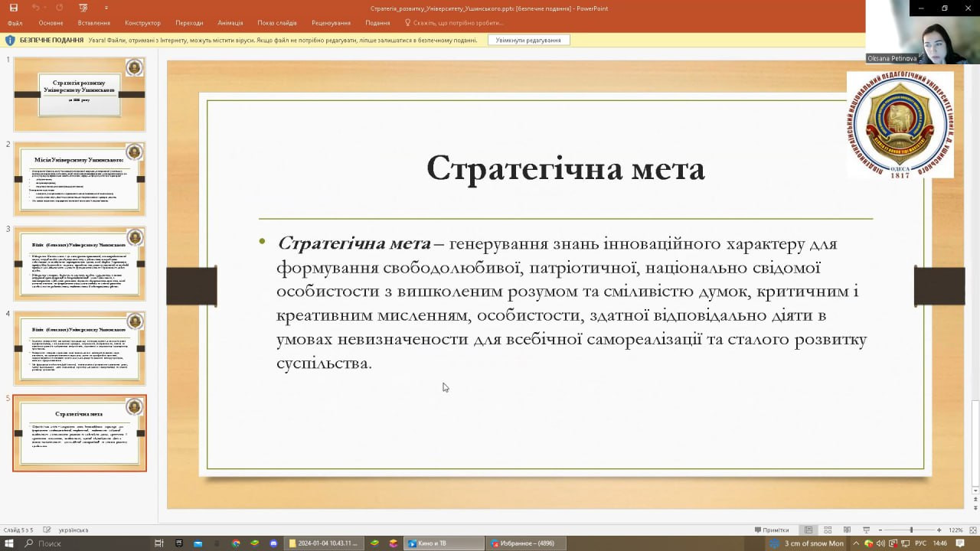980x551 pixels.
Task: Click the zoom out minus button
Action: [881, 530]
